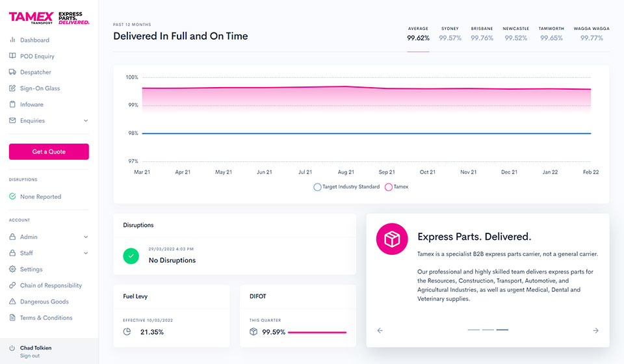Click the 21.35% fuel levy value
624x364 pixels.
[x=152, y=331]
